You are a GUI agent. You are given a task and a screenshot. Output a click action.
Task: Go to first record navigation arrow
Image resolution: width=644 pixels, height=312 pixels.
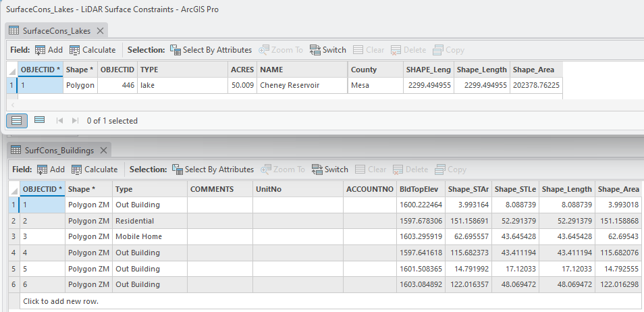coord(59,120)
